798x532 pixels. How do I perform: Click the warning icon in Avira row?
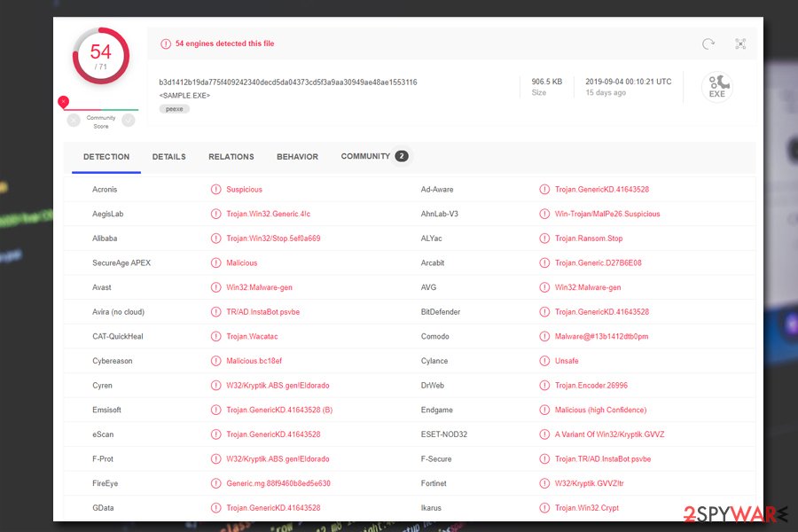coord(215,311)
